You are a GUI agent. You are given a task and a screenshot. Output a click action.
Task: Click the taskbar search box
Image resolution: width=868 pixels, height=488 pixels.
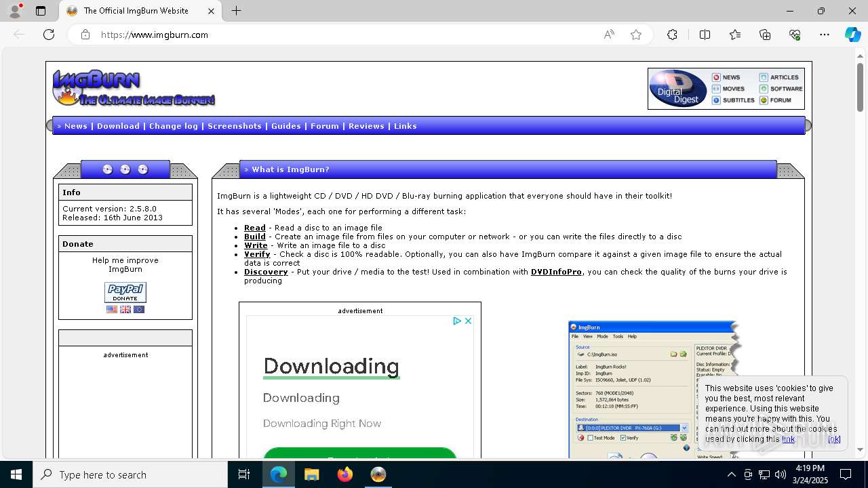coord(130,474)
